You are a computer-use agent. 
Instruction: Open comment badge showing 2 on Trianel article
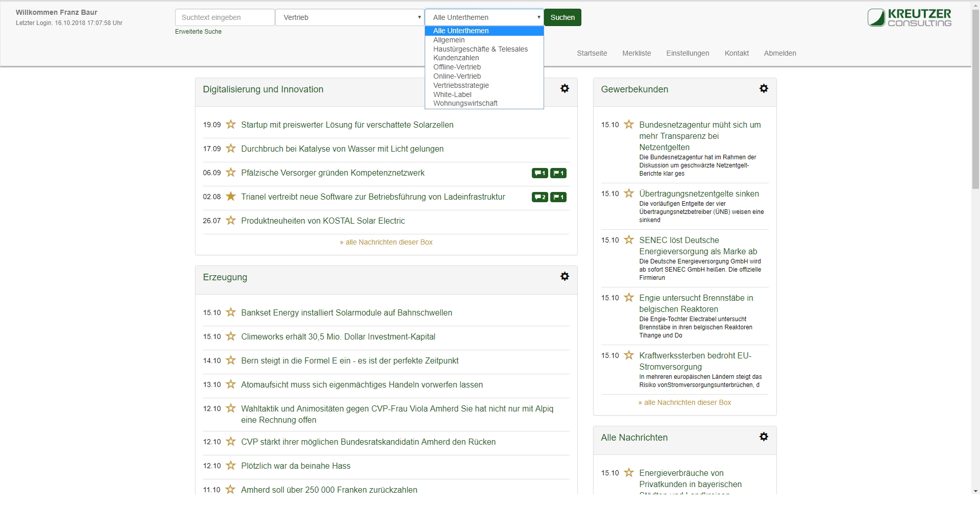click(x=540, y=197)
